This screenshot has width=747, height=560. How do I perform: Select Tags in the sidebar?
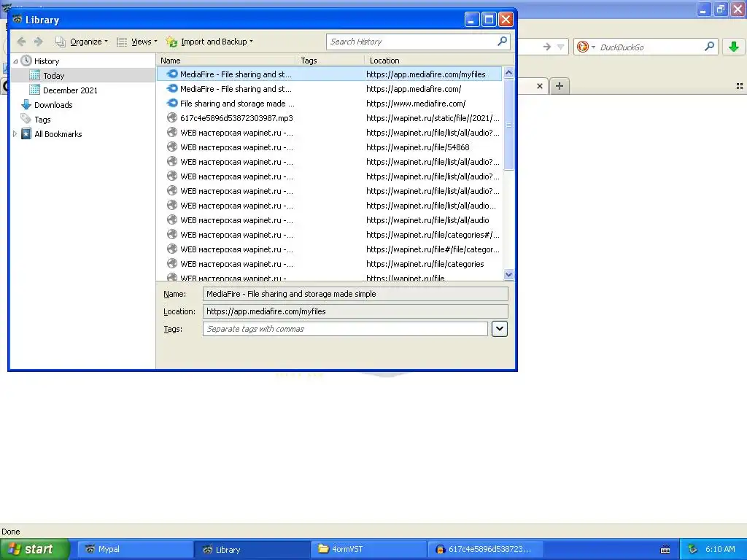click(x=42, y=120)
